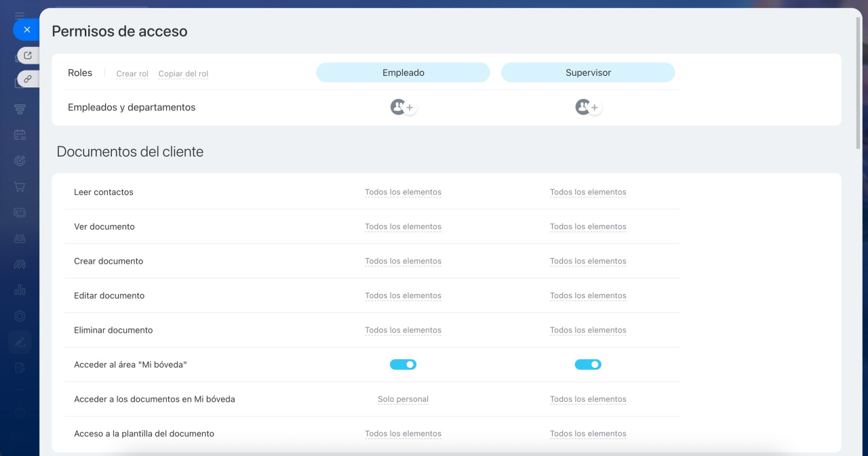The height and width of the screenshot is (456, 868).
Task: Open the funnel icon in sidebar
Action: (20, 109)
